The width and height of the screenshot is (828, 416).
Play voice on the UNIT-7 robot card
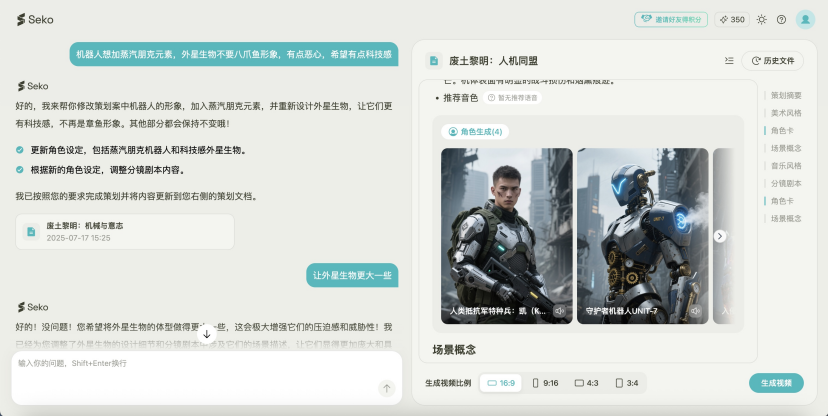pos(695,311)
